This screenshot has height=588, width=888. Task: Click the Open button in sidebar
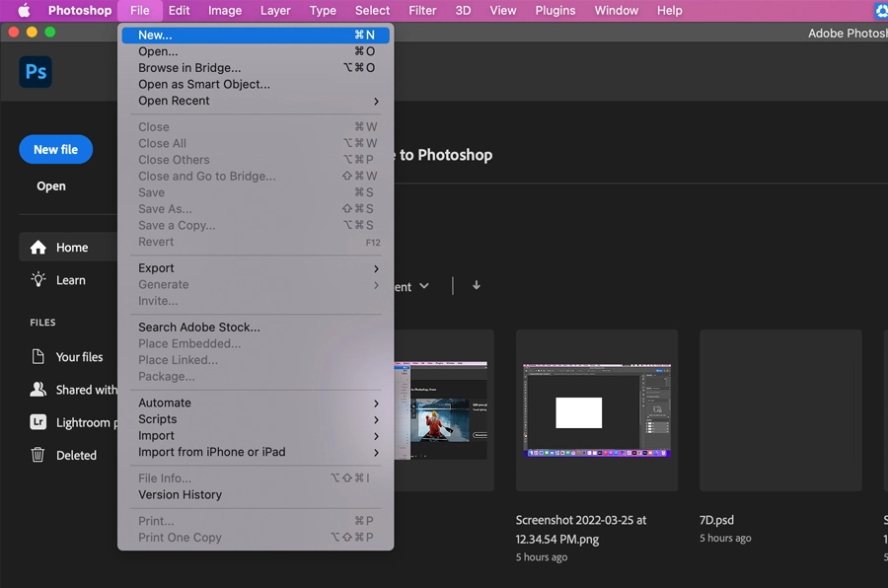coord(50,185)
